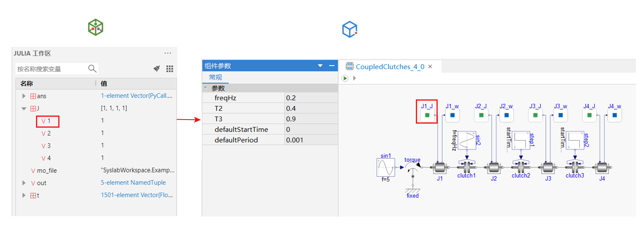Expand the ans variable tree node
The width and height of the screenshot is (644, 242).
24,96
